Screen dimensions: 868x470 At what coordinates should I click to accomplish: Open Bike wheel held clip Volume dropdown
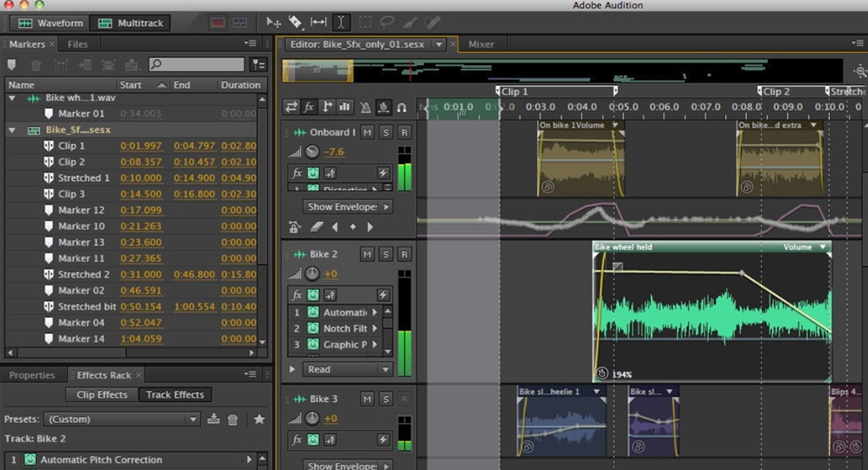[x=822, y=247]
